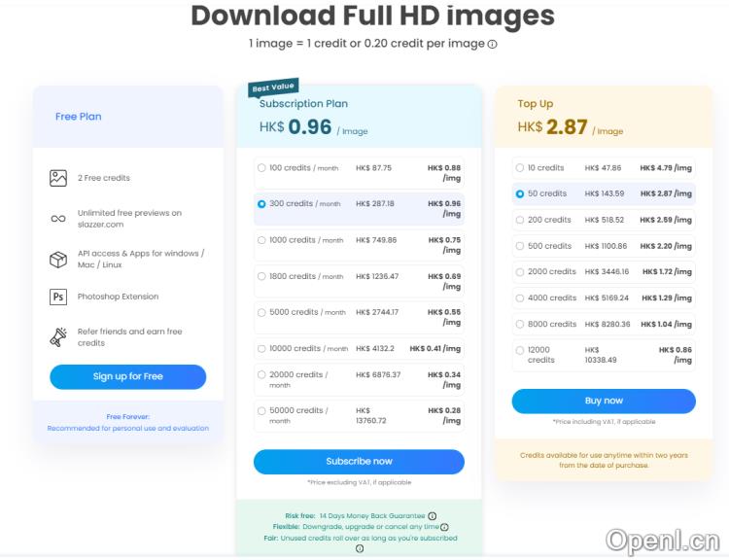Click info icon beside 14 Days Money Back Guarantee
Viewport: 729px width, 560px height.
point(432,516)
